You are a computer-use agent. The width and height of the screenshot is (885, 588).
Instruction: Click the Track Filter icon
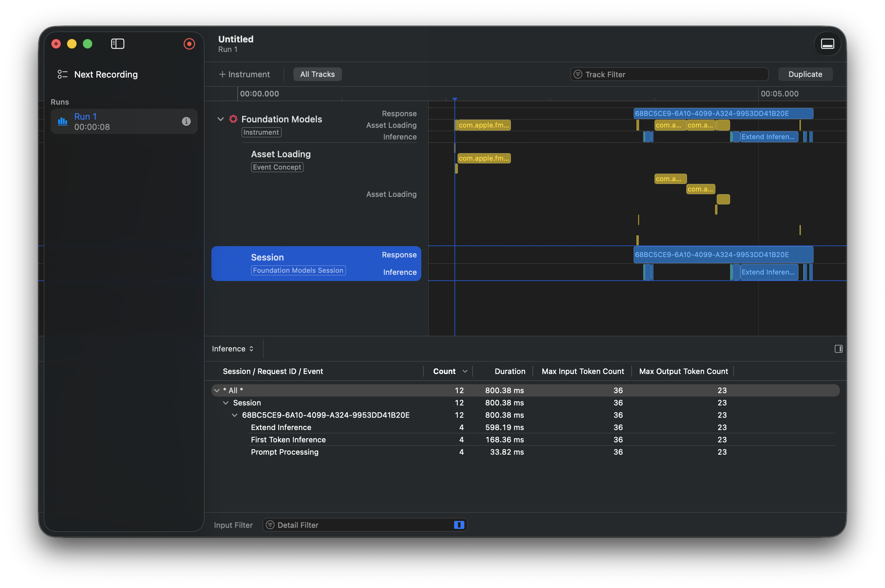click(578, 74)
